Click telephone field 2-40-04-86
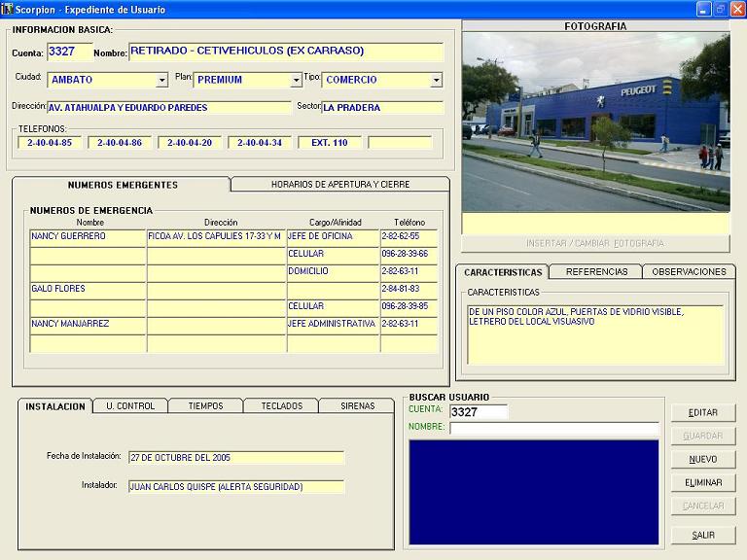 click(120, 142)
